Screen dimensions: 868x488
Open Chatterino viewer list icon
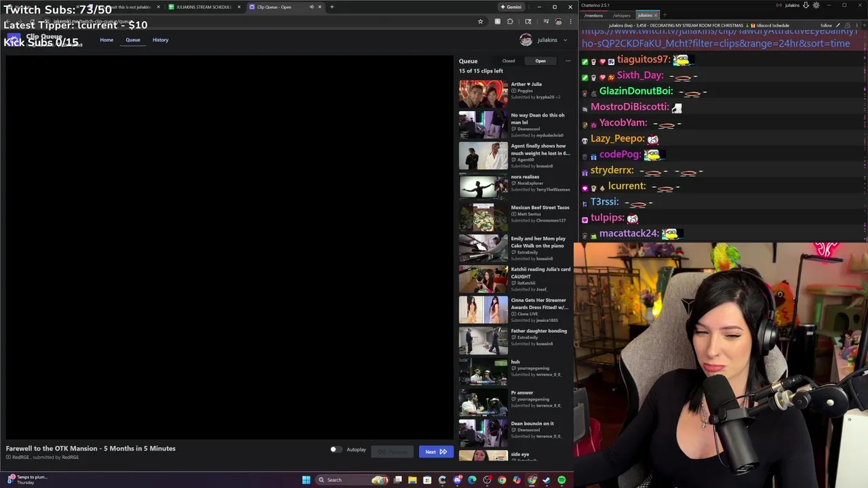click(848, 25)
